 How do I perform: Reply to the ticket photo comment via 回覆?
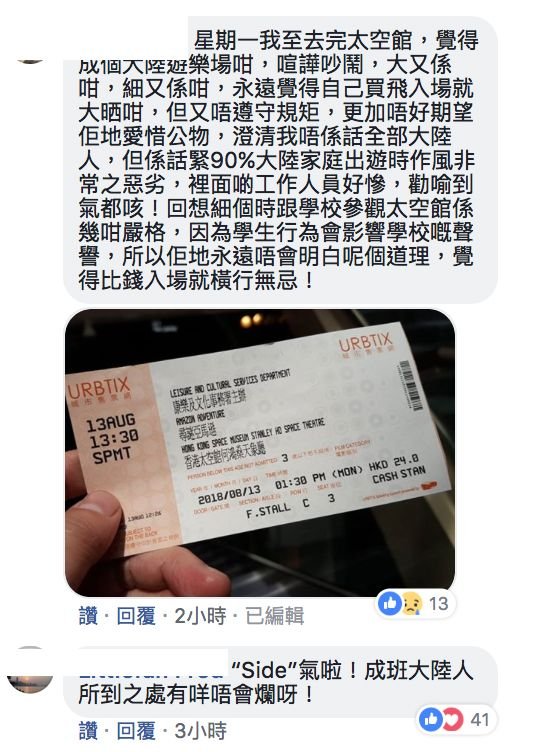[x=136, y=615]
